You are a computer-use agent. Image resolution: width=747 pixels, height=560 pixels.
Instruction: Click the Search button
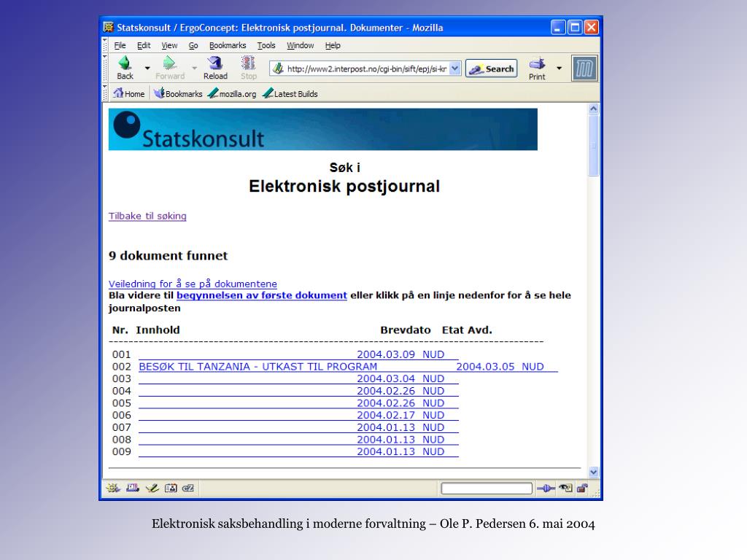pyautogui.click(x=491, y=69)
